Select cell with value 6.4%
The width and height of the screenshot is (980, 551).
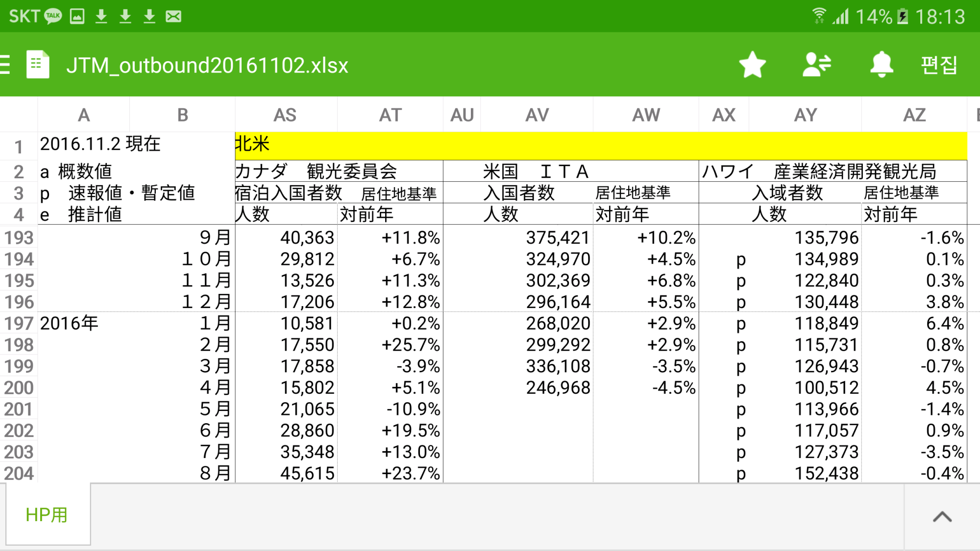(914, 323)
